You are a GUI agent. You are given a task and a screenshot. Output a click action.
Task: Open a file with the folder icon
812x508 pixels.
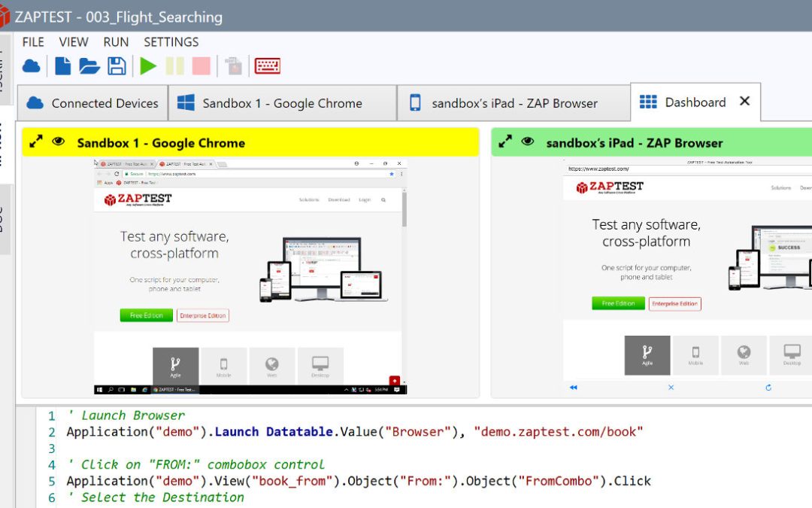pyautogui.click(x=89, y=65)
